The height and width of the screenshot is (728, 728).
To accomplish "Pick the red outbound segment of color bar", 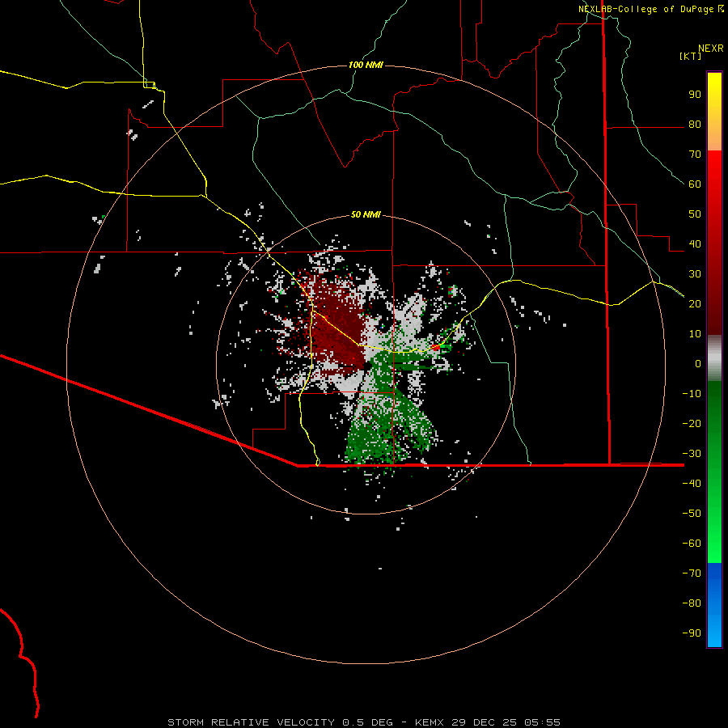I will click(x=714, y=243).
